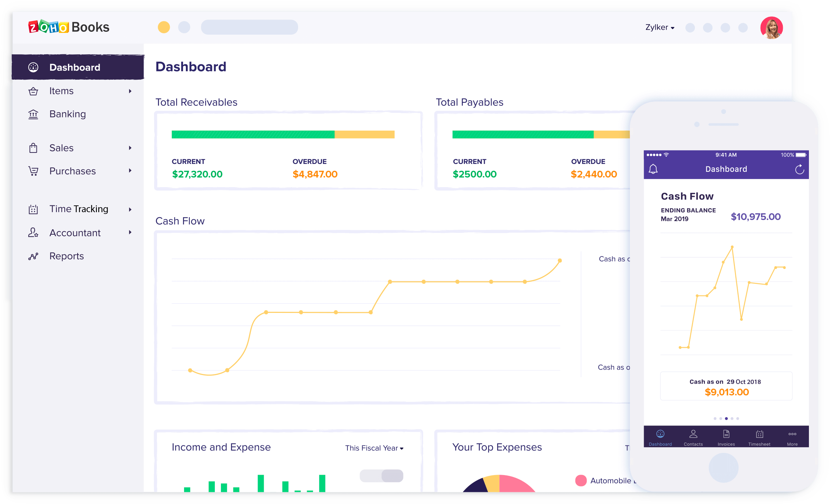Click the search placeholder bar at top
This screenshot has height=504, width=830.
coord(249,27)
